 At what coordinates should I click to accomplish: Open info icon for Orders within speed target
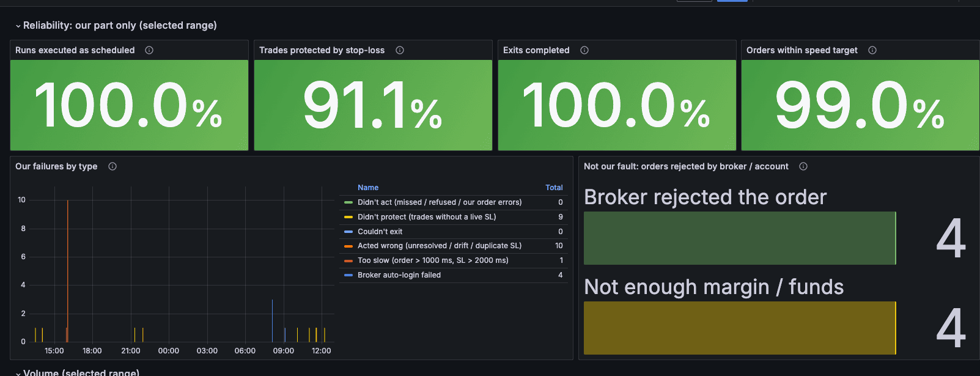click(x=872, y=50)
